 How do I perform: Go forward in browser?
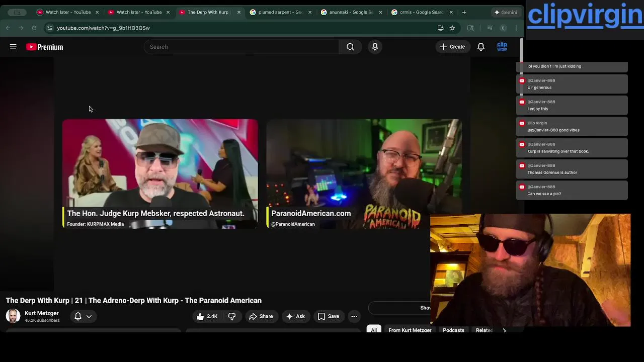(21, 28)
